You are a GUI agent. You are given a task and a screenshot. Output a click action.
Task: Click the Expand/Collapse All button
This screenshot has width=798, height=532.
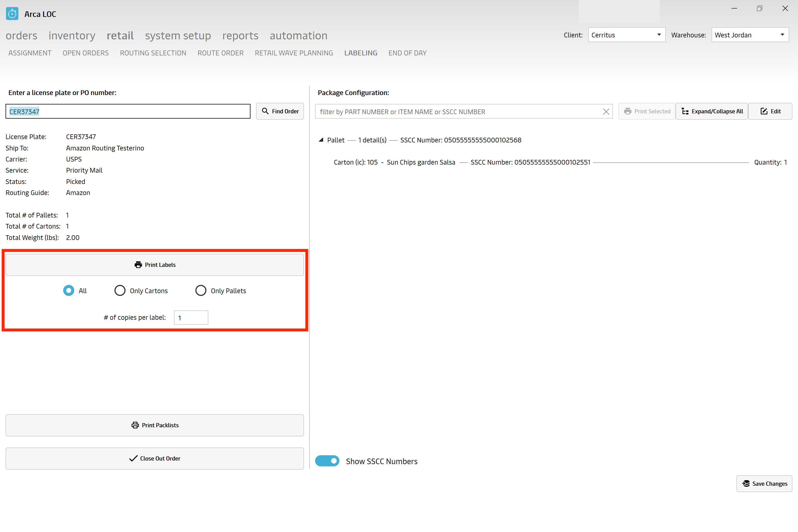(x=712, y=111)
